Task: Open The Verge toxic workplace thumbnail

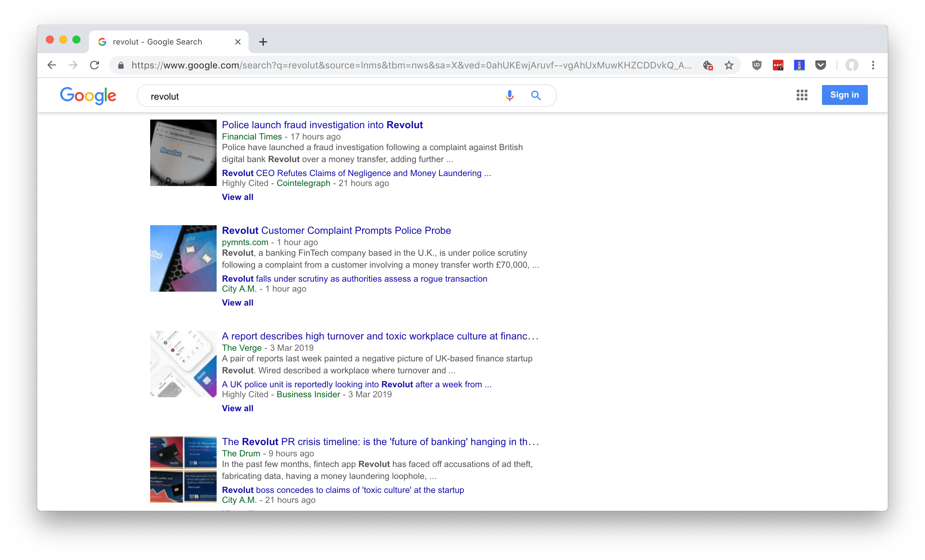Action: pos(183,364)
